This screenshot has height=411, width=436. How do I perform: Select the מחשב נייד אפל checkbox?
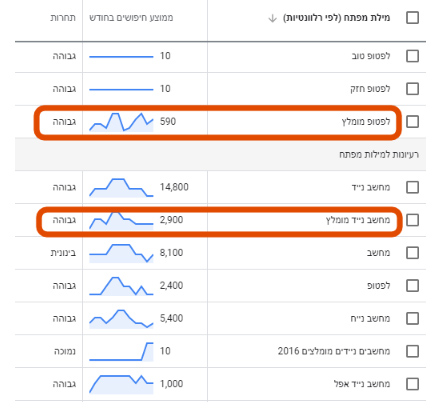412,384
